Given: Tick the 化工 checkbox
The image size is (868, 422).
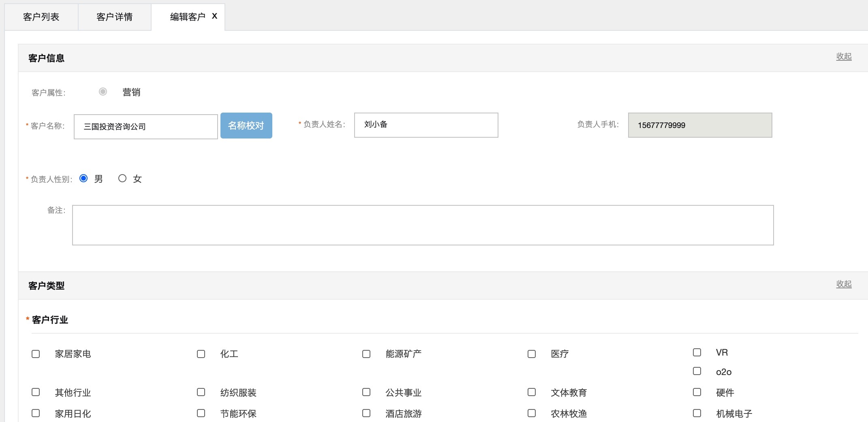Looking at the screenshot, I should pos(201,354).
